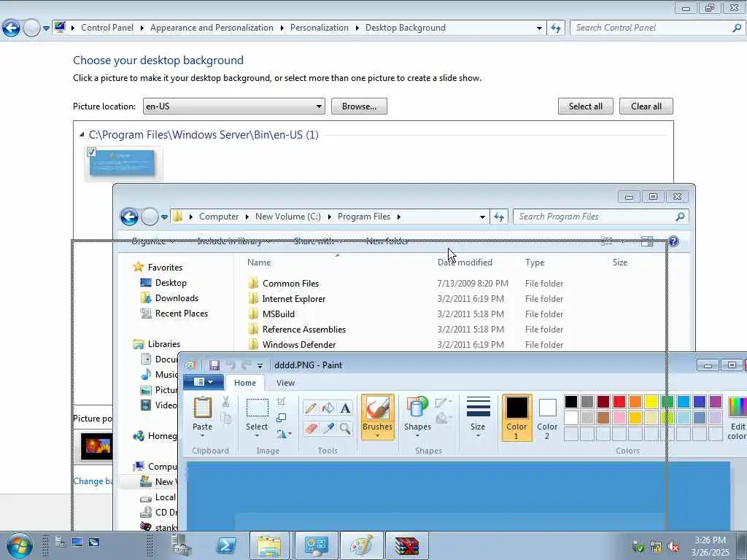Click the Crop icon in Image group
Image resolution: width=747 pixels, height=560 pixels.
click(281, 402)
